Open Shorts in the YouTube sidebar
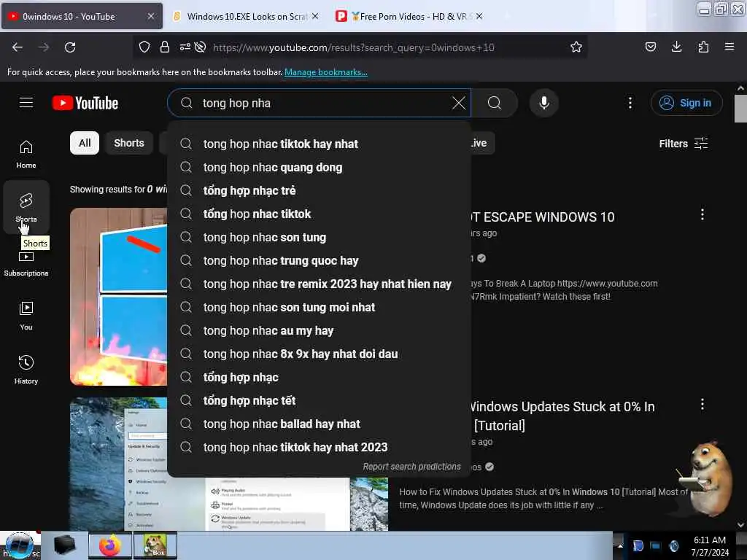This screenshot has height=560, width=747. pos(26,208)
